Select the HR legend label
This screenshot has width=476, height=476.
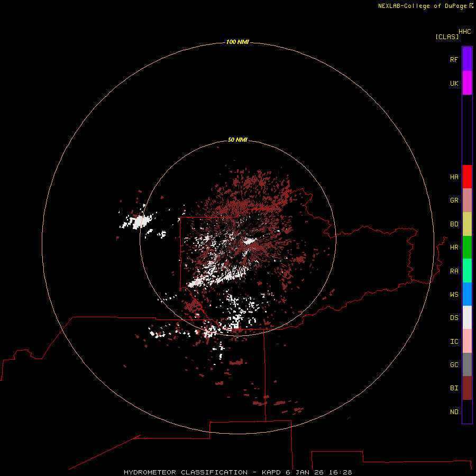[454, 248]
